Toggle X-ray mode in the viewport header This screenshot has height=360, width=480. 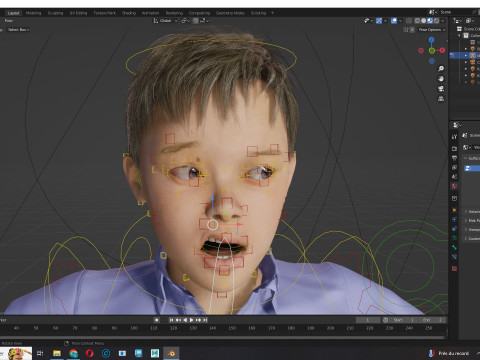coord(409,21)
